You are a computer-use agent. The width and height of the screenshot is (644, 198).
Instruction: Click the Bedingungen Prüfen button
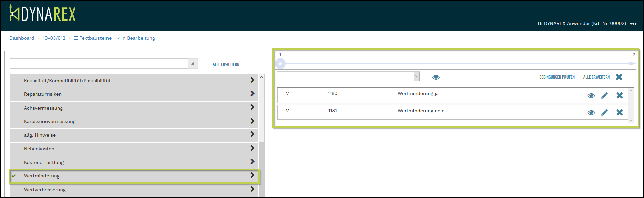click(x=557, y=77)
